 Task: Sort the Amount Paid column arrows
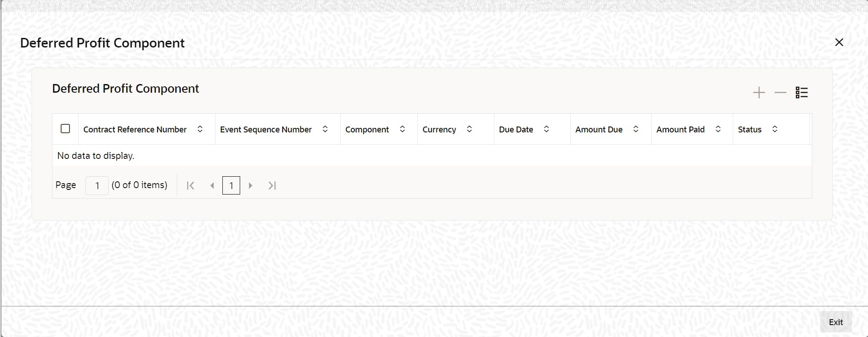tap(718, 129)
